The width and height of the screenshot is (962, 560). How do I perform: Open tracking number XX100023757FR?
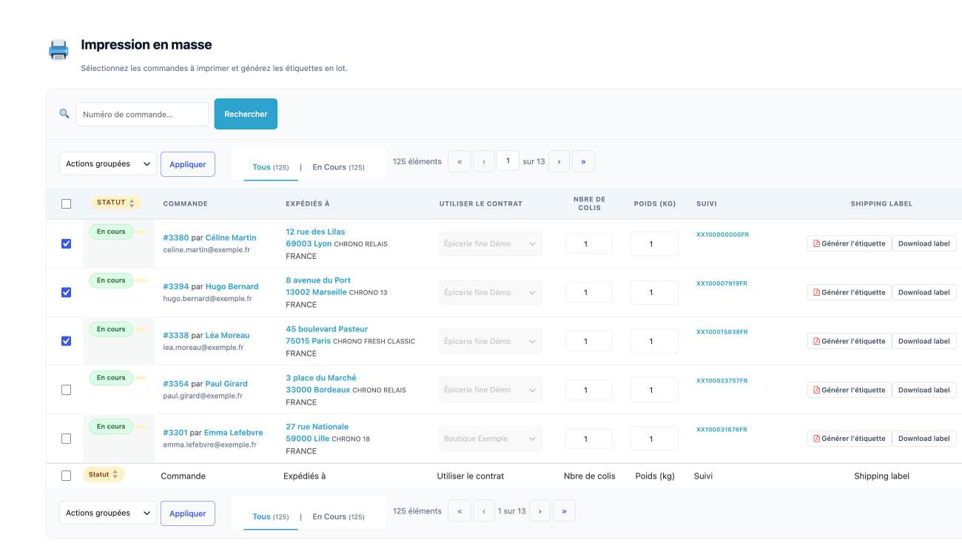click(x=722, y=381)
